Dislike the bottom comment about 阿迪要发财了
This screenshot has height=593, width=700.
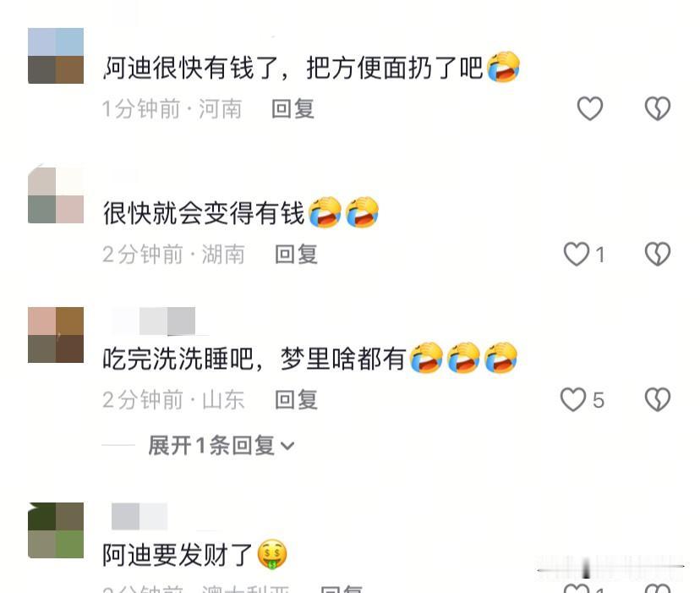(657, 588)
